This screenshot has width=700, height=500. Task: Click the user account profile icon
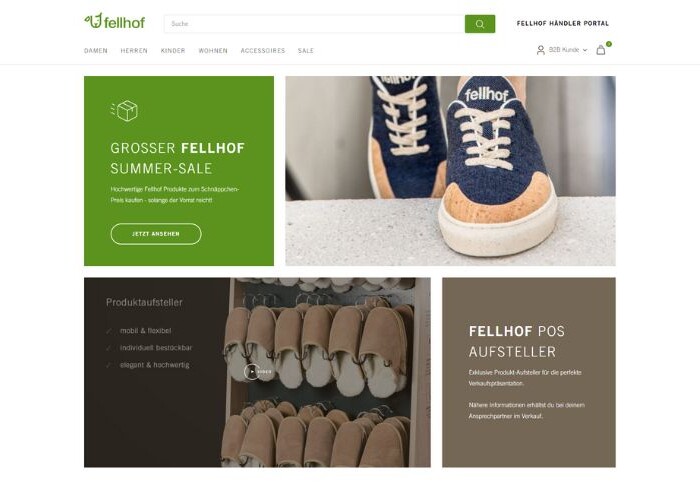[x=541, y=50]
